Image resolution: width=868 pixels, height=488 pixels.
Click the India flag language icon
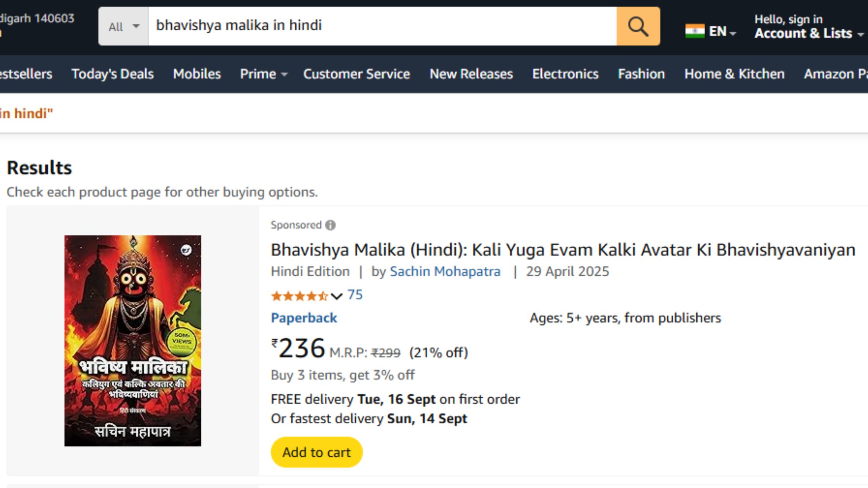[x=695, y=31]
